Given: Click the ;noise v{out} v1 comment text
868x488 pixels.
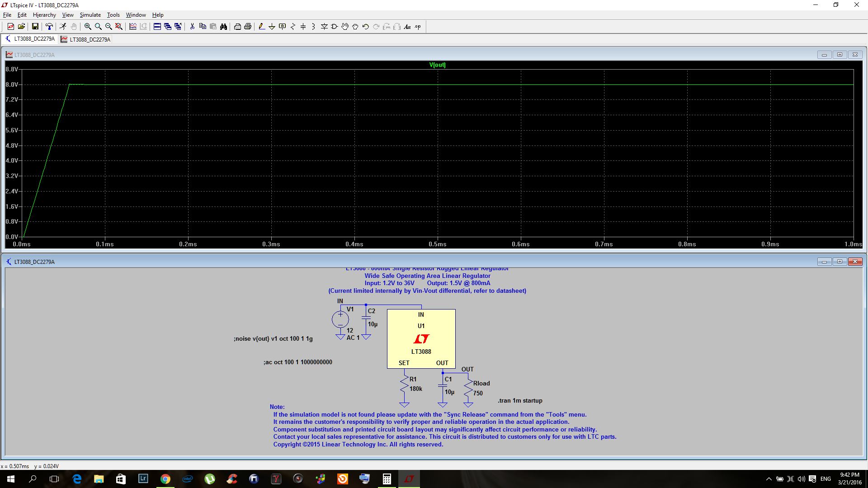Looking at the screenshot, I should coord(273,338).
